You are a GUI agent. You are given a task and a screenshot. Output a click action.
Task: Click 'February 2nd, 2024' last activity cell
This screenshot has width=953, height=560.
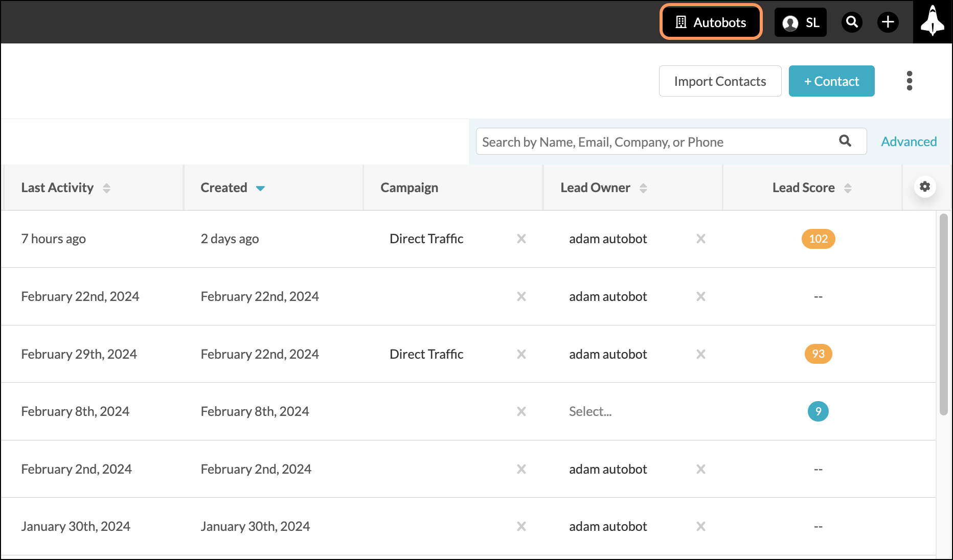76,469
